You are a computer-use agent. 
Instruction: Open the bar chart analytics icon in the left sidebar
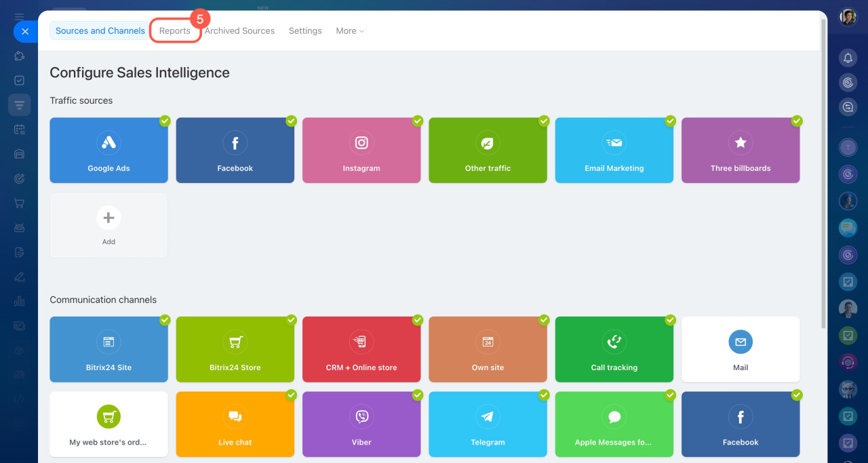click(19, 301)
